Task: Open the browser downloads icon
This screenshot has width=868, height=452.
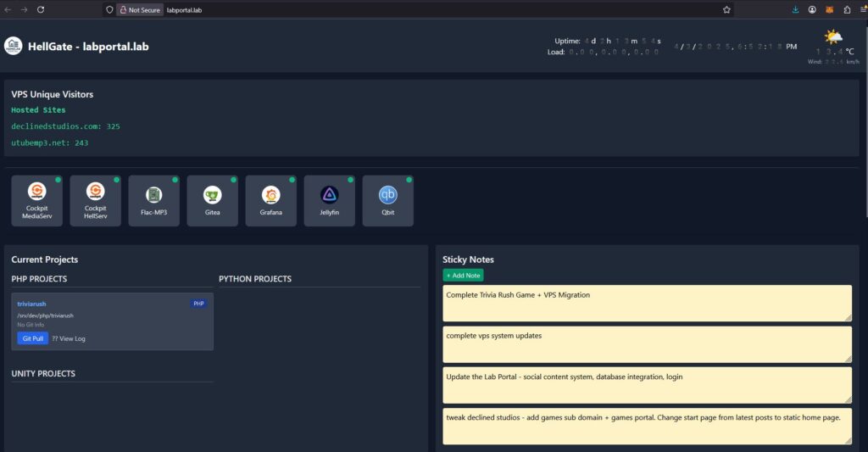Action: click(795, 9)
